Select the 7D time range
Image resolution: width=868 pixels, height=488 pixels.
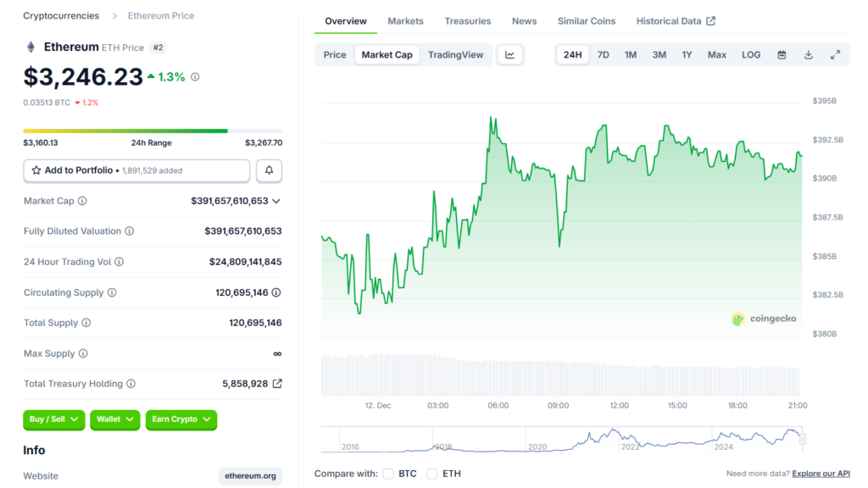click(603, 55)
